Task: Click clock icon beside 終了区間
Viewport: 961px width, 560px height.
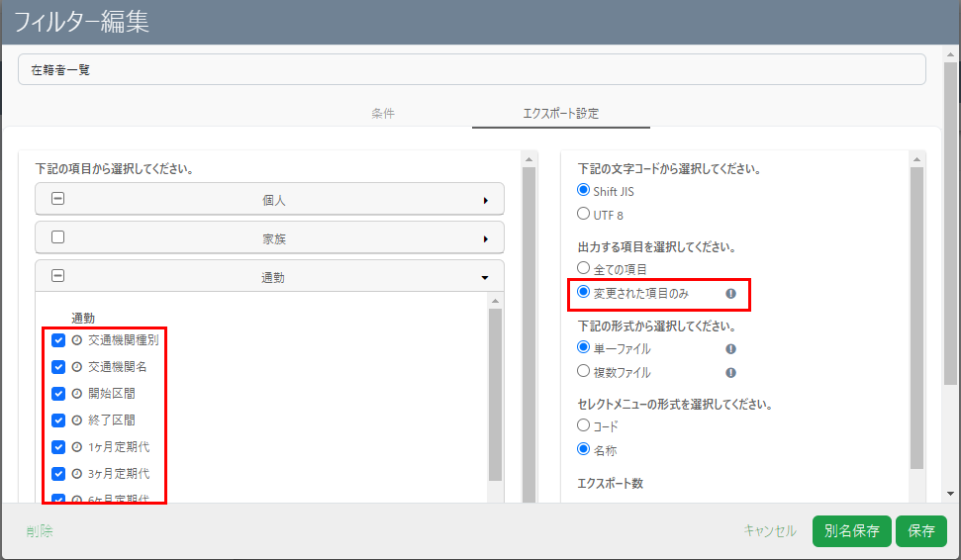Action: pos(76,420)
